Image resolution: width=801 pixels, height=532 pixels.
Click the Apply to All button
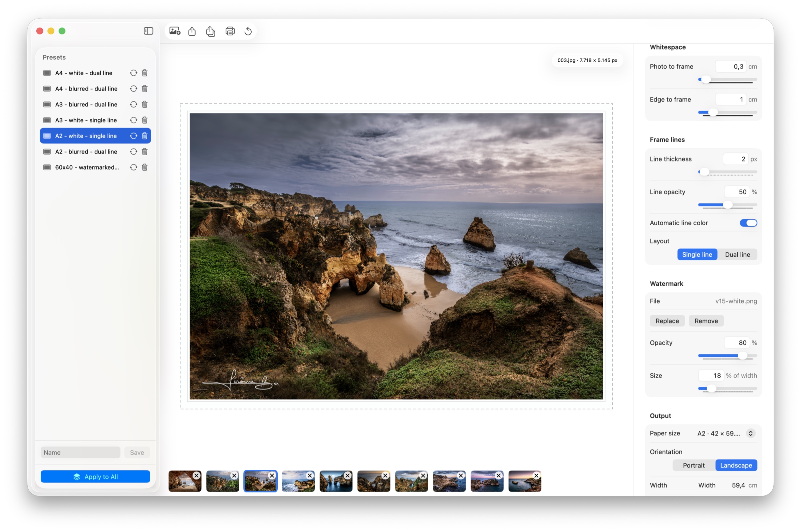pos(95,477)
